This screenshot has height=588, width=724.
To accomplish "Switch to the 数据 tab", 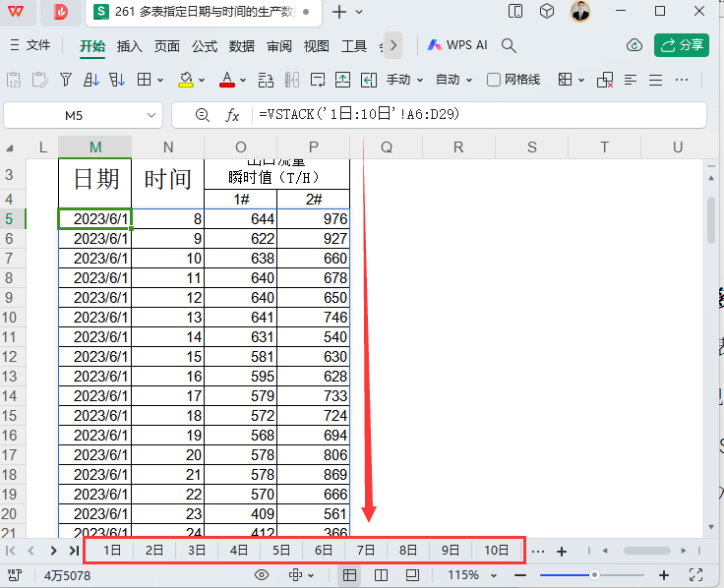I will click(242, 45).
